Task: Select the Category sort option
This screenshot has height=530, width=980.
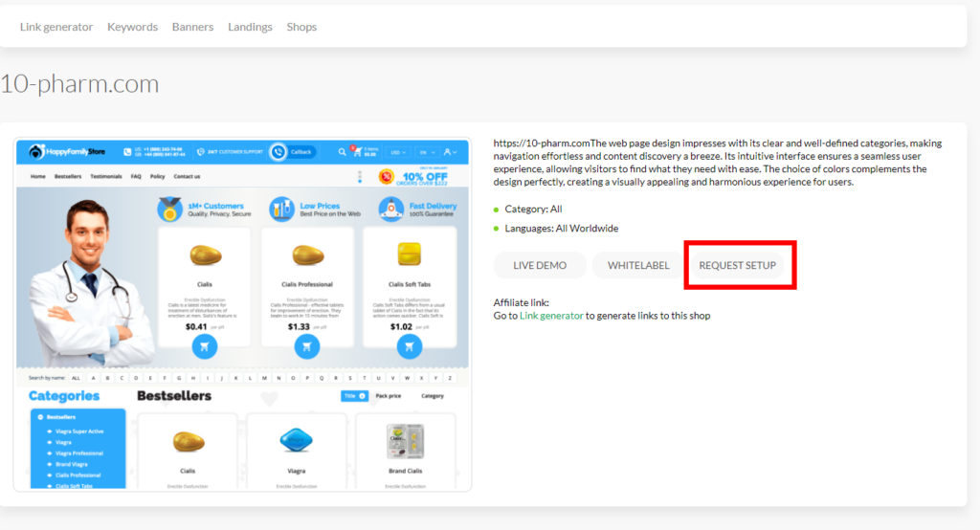Action: 433,396
